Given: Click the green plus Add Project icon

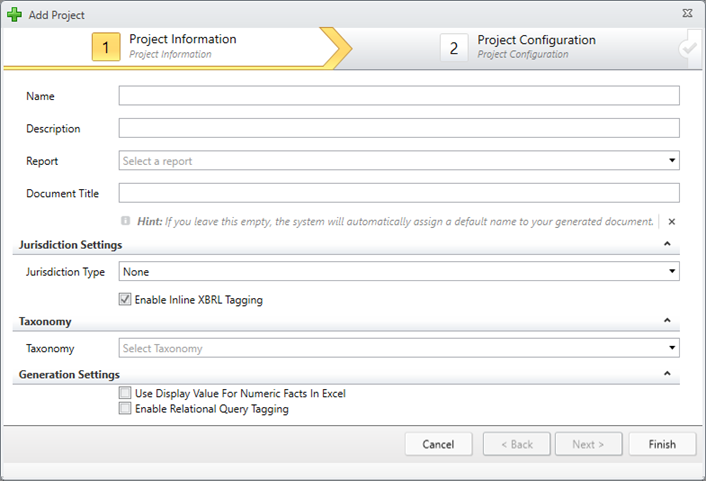Looking at the screenshot, I should point(14,14).
